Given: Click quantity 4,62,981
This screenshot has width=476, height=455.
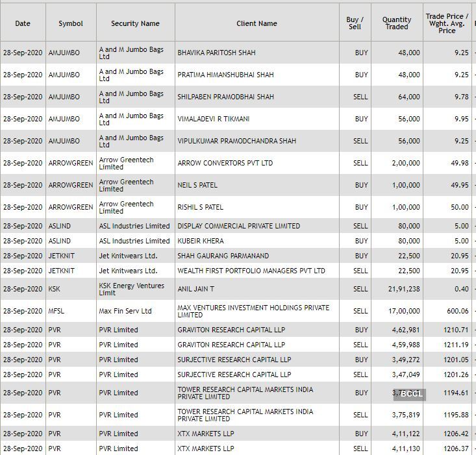Looking at the screenshot, I should click(x=406, y=330).
